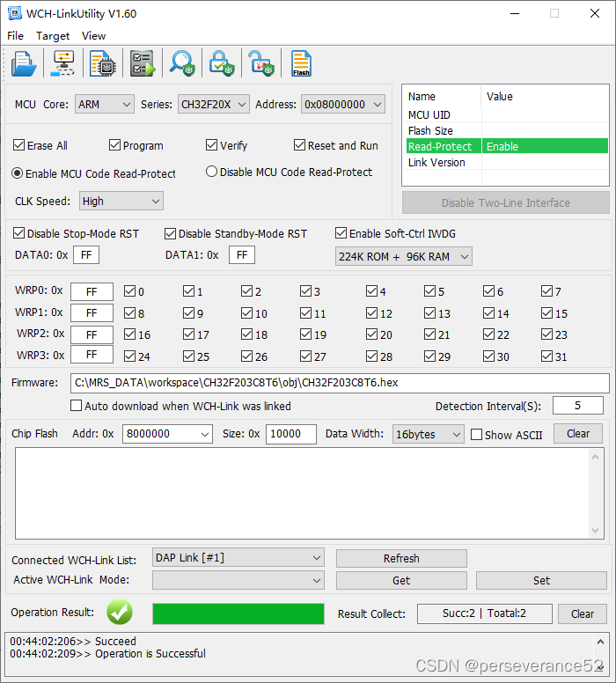Toggle the Erase All checkbox
Viewport: 616px width, 683px height.
click(18, 144)
